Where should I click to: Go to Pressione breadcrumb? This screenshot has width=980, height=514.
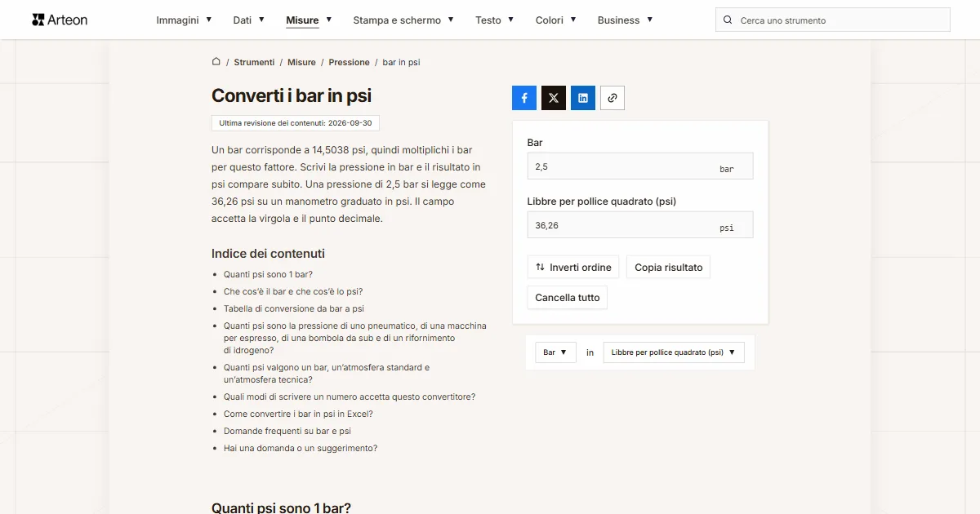click(349, 62)
